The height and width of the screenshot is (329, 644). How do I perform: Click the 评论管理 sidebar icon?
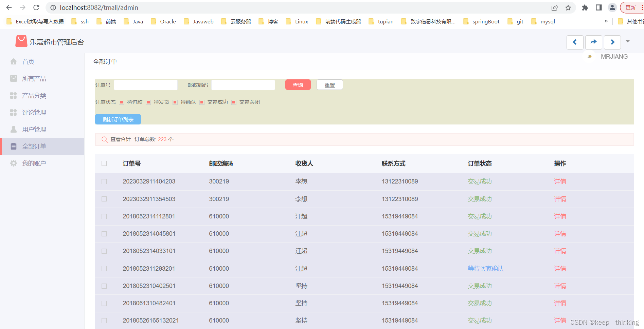14,112
